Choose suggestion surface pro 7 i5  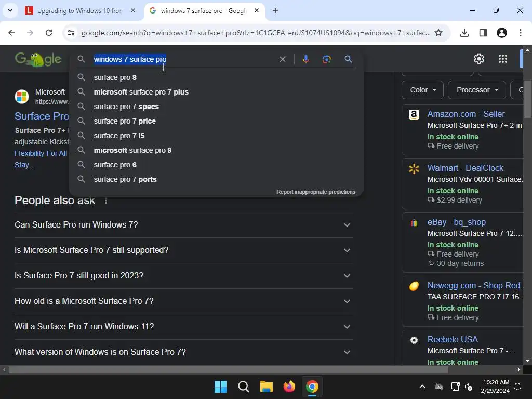coord(217,136)
